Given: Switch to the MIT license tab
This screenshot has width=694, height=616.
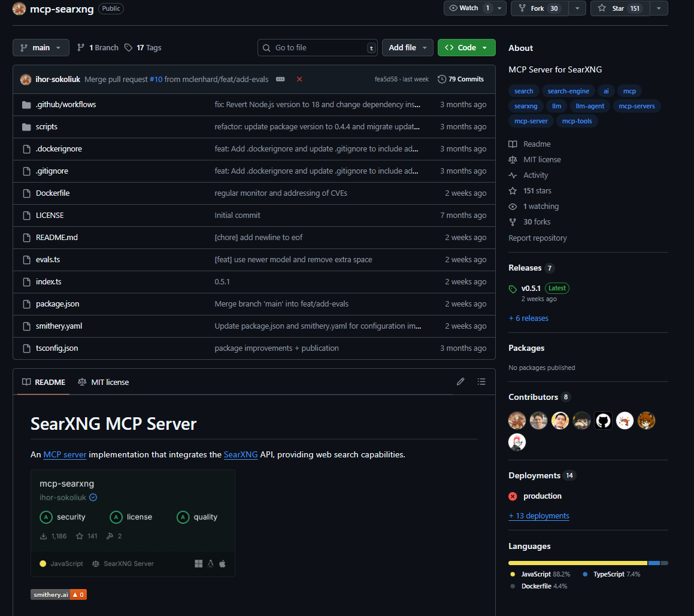Looking at the screenshot, I should click(x=104, y=382).
